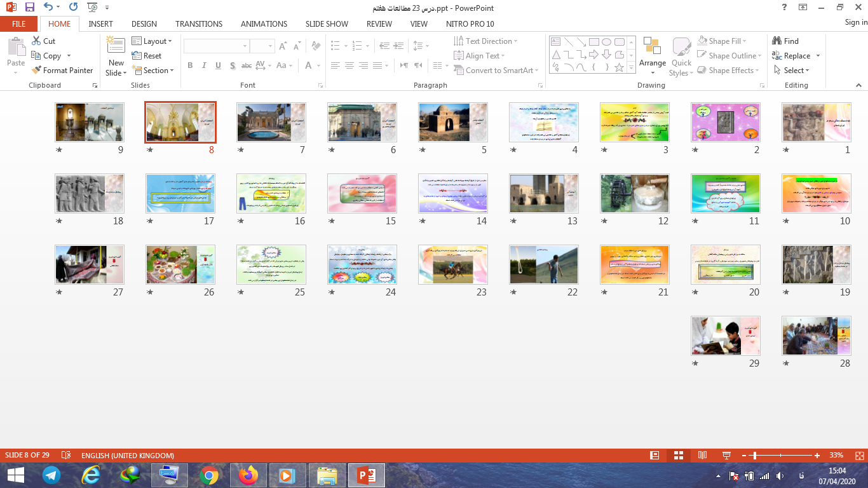Expand the Select dropdown in Editing
This screenshot has width=868, height=488.
pyautogui.click(x=792, y=71)
